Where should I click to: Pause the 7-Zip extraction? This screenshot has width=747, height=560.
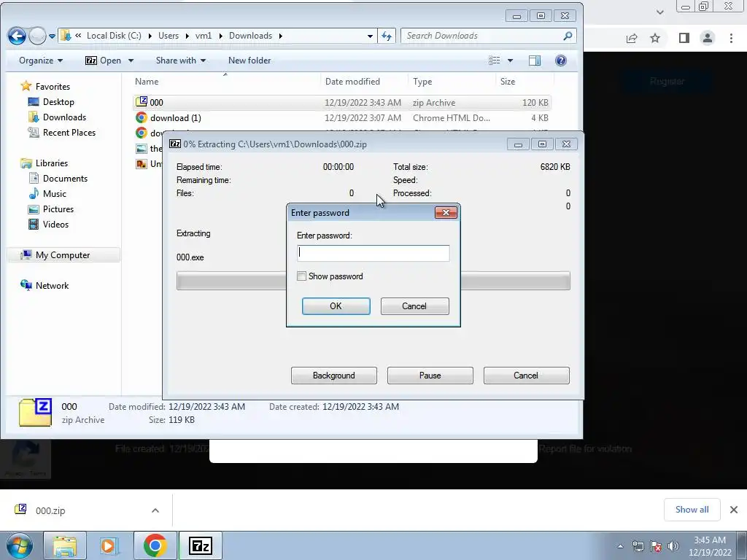[x=430, y=376]
